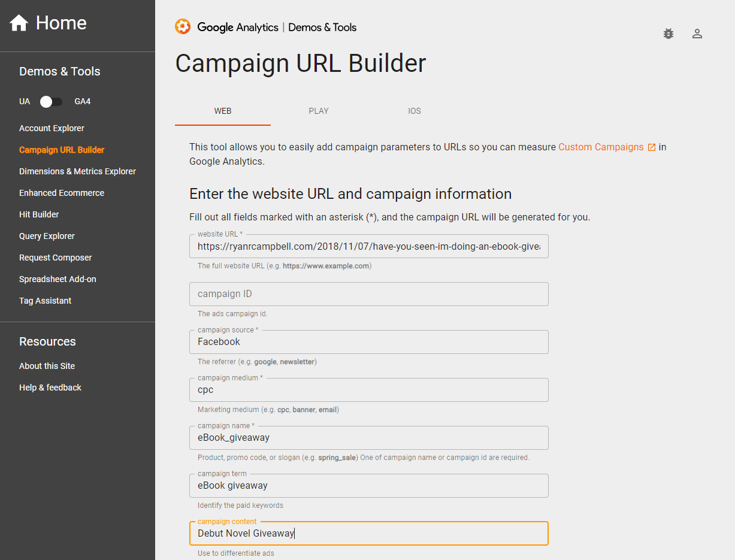Open Dimensions & Metrics Explorer
The width and height of the screenshot is (735, 560).
(x=77, y=171)
